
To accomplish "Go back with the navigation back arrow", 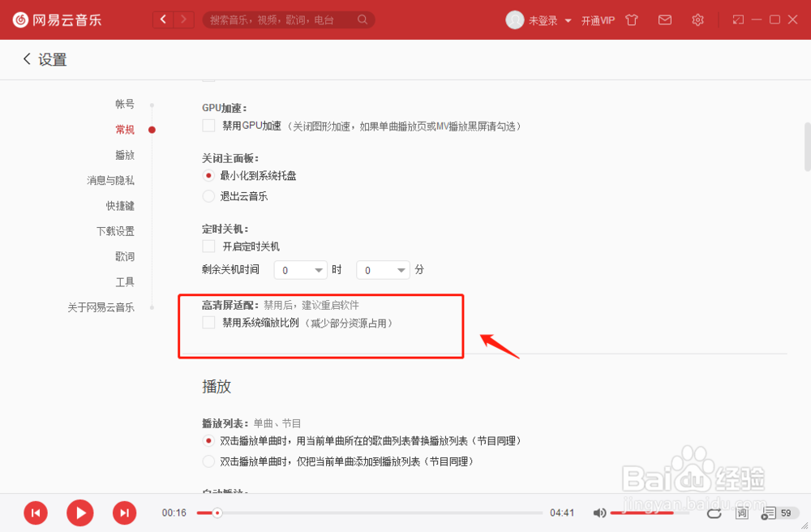I will pos(163,19).
